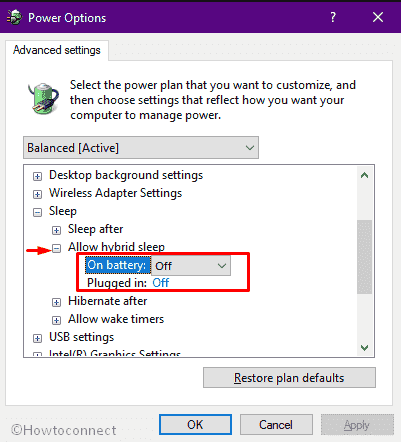Click the Plugged in Off value
This screenshot has height=442, width=401.
161,283
